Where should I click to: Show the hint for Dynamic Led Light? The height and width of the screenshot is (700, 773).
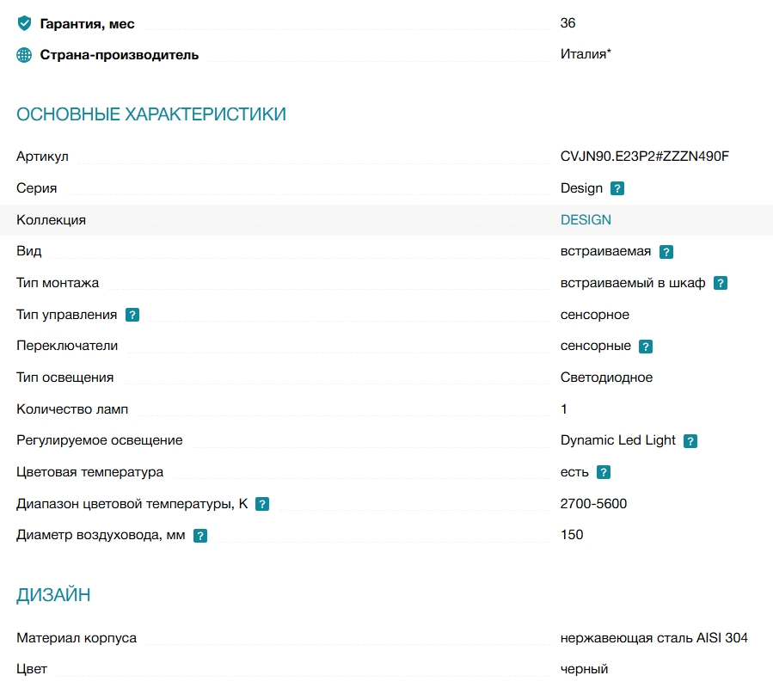coord(690,440)
